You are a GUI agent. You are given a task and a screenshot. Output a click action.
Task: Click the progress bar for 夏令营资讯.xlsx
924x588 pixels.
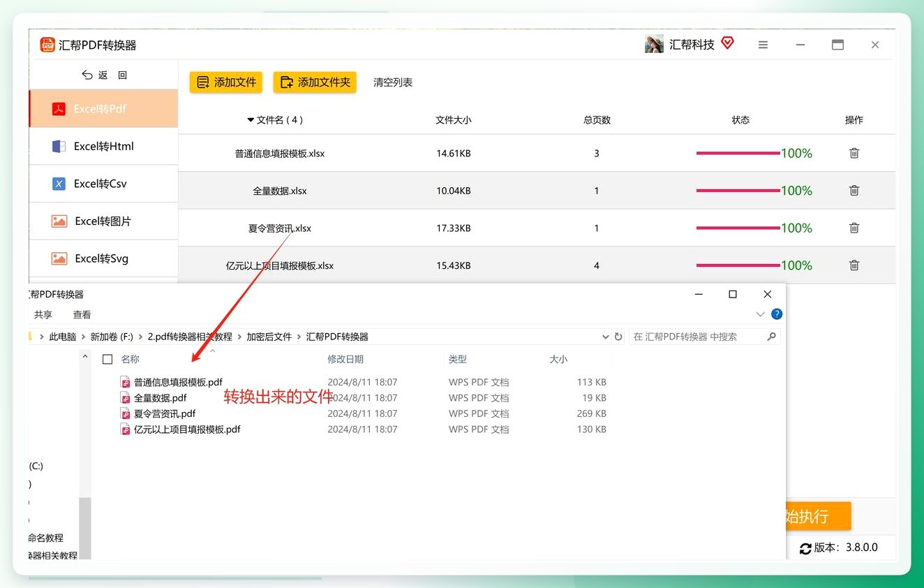(x=738, y=228)
